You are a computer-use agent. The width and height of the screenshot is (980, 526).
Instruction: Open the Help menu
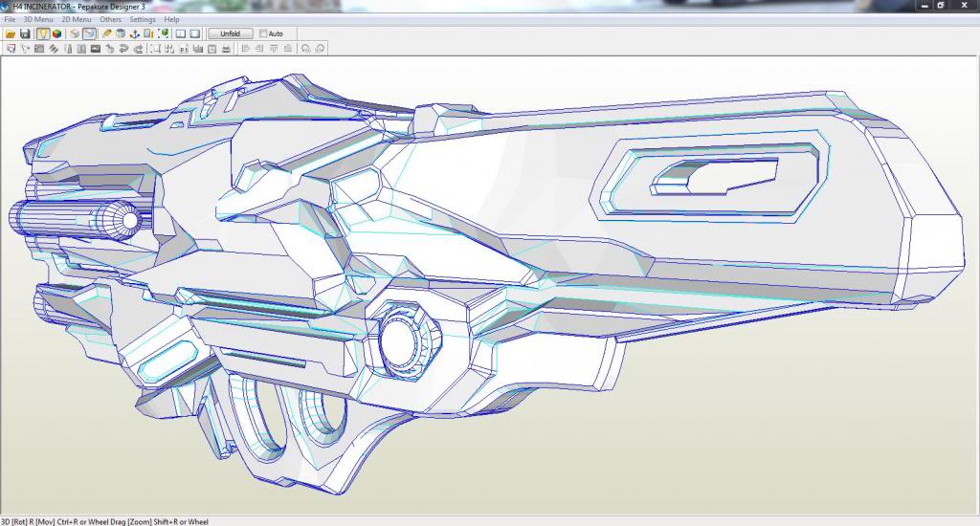coord(172,19)
